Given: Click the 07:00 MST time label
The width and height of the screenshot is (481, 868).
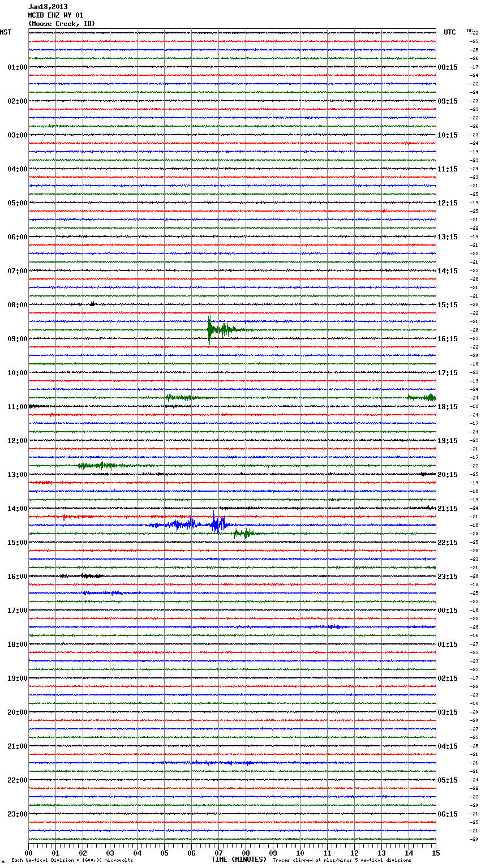Looking at the screenshot, I should click(18, 271).
